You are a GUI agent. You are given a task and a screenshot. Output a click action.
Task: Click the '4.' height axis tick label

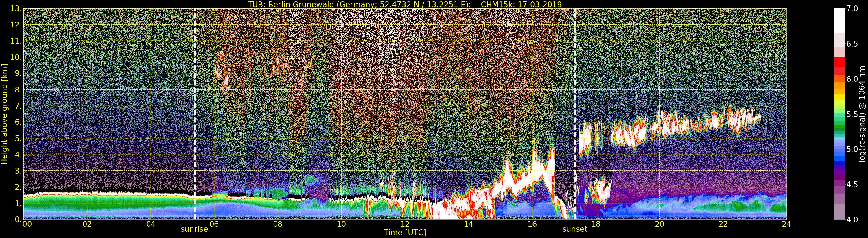[x=18, y=155]
